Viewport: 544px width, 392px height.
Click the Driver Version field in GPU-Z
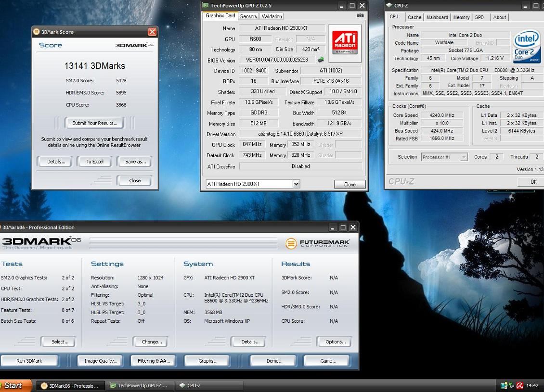300,134
